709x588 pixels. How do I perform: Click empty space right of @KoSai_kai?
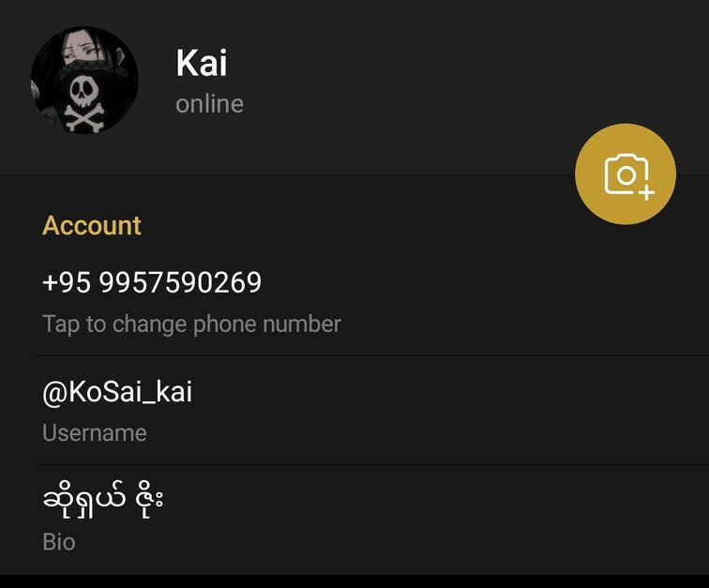(452, 392)
